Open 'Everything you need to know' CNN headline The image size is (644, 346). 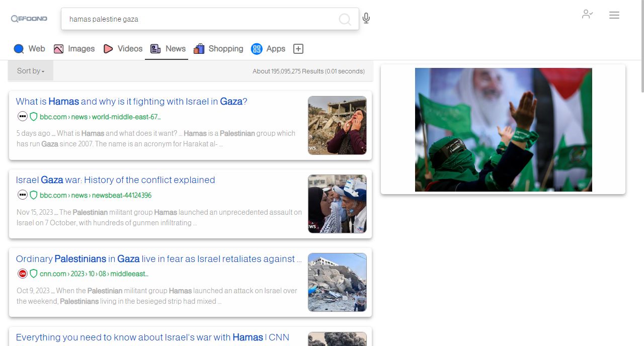(152, 337)
